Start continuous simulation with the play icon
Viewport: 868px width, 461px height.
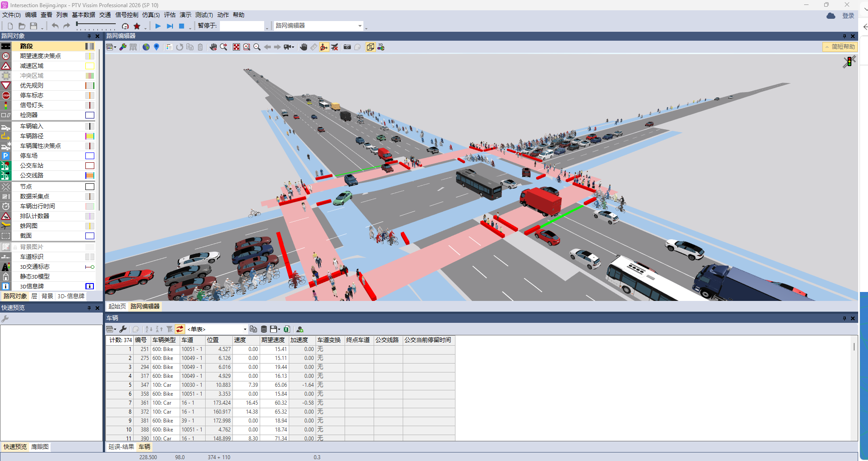pyautogui.click(x=158, y=26)
